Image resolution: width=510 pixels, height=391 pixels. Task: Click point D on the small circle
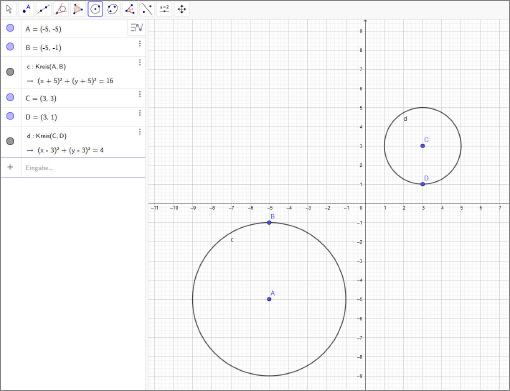423,184
